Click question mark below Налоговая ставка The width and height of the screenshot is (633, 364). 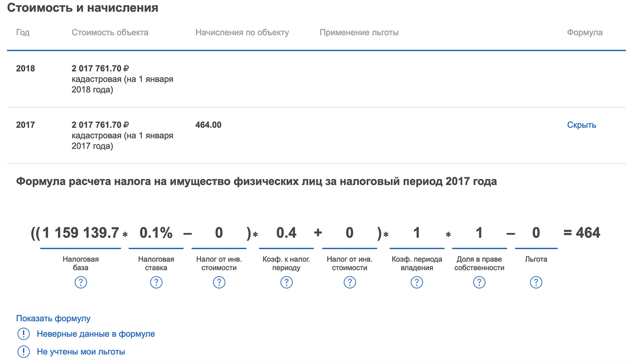156,283
